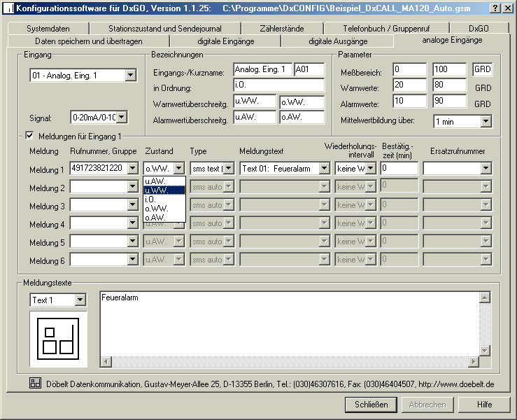Click the Meldungstexte horizontal scrollbar right arrow
This screenshot has height=420, width=517.
click(474, 362)
